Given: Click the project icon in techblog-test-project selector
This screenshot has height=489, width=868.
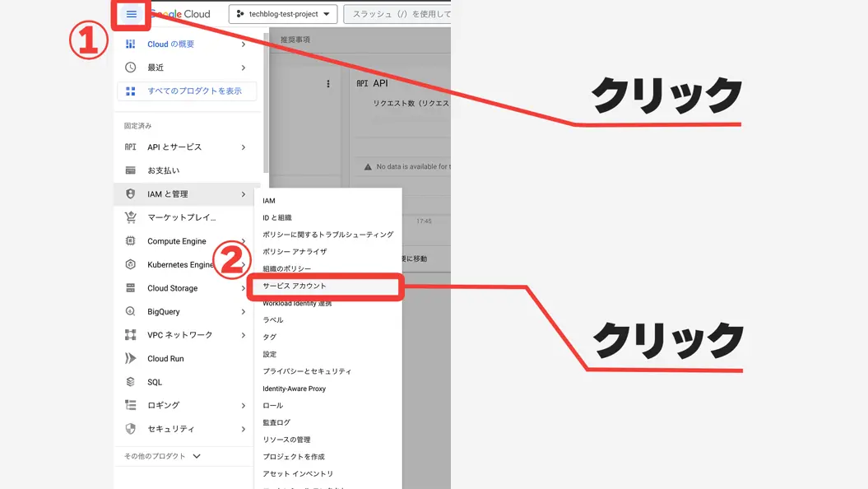Looking at the screenshot, I should click(x=240, y=14).
